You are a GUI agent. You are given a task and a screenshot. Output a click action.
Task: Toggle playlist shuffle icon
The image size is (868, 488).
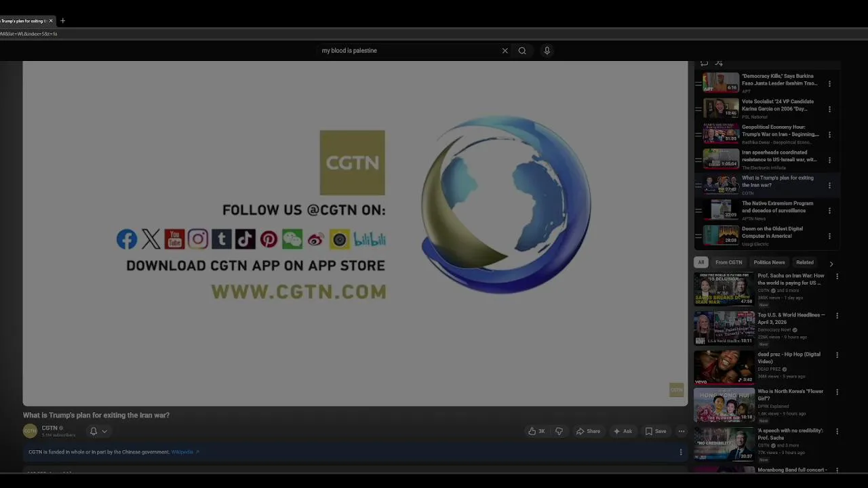(719, 63)
